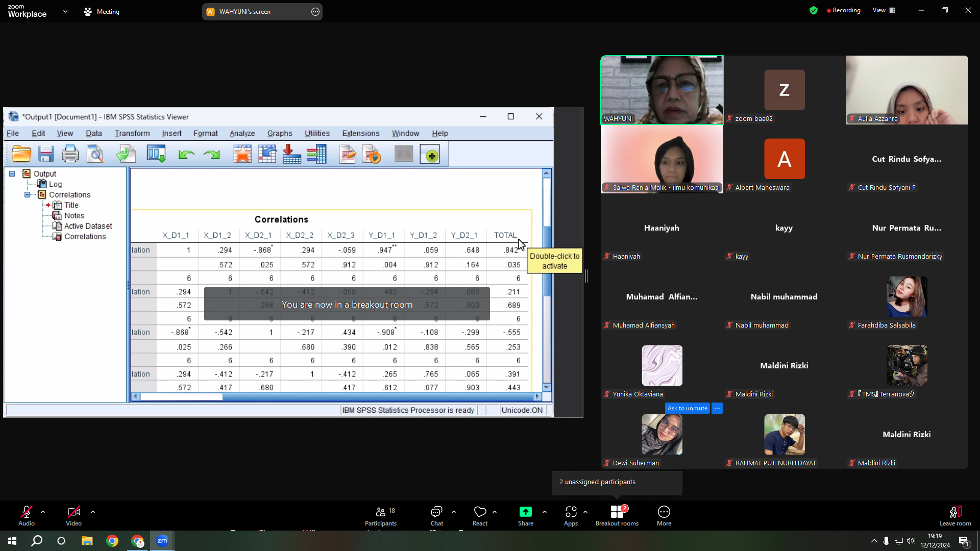Click the Export output icon in SPSS
Image resolution: width=980 pixels, height=551 pixels.
(126, 154)
